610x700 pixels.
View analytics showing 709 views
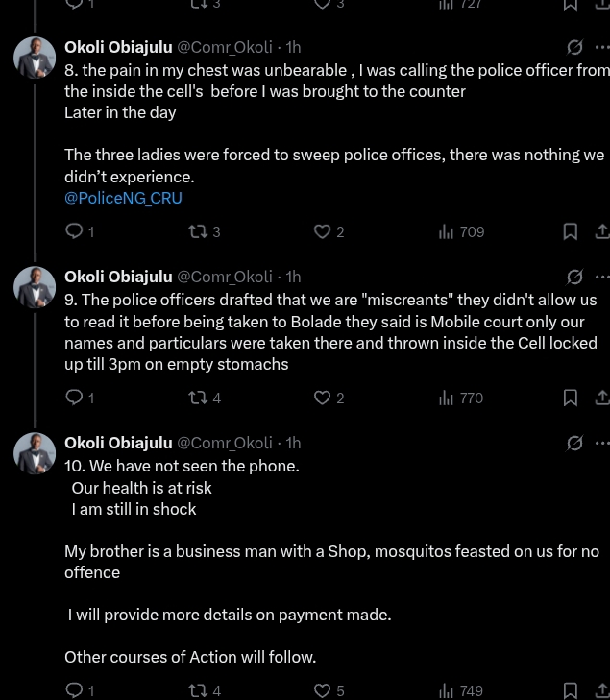click(447, 231)
